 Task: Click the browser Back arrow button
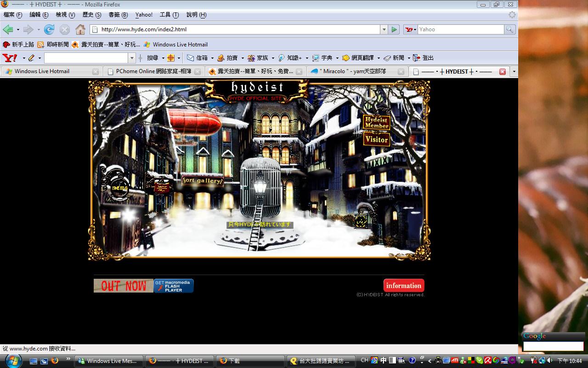[x=8, y=29]
